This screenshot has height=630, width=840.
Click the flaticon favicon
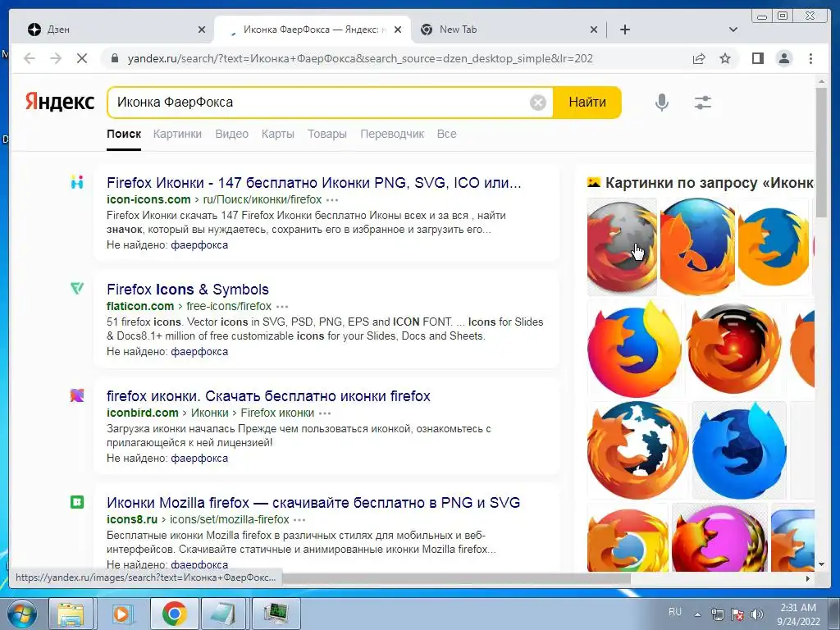tap(77, 289)
